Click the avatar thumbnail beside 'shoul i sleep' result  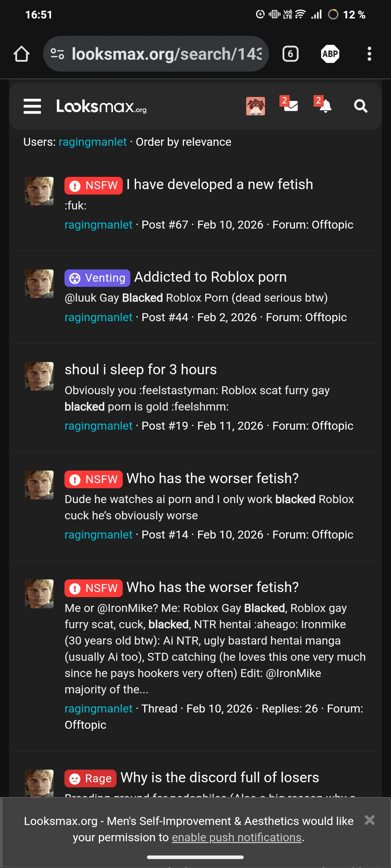(39, 376)
